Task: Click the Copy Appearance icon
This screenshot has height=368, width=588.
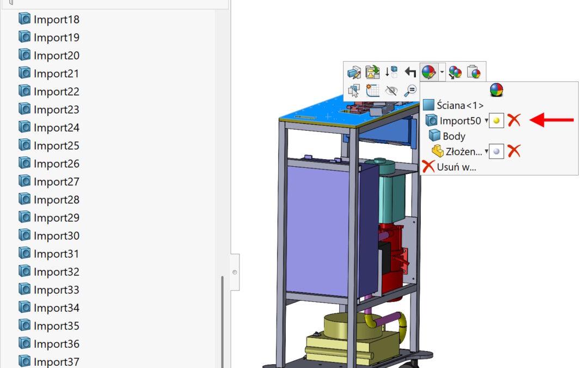Action: (455, 72)
